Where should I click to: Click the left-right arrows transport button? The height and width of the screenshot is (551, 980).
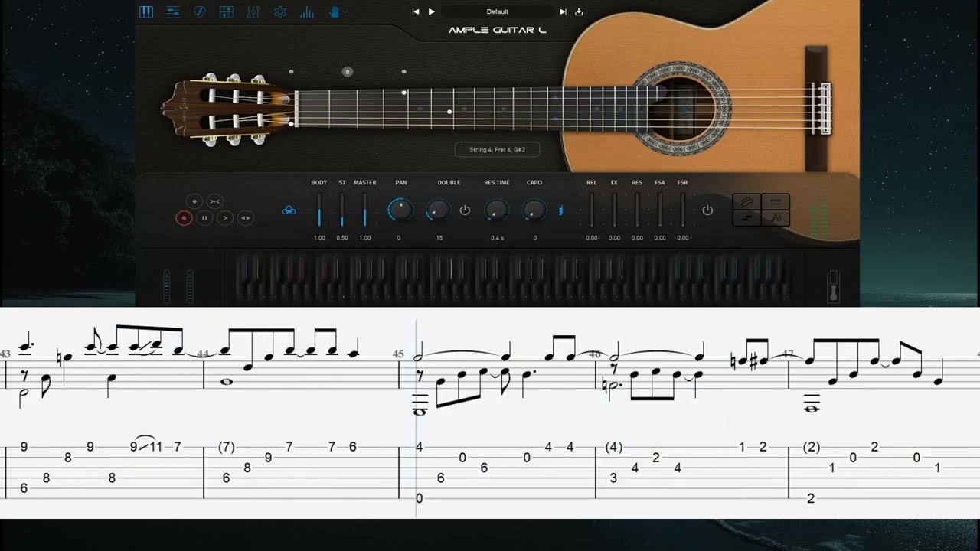[x=246, y=218]
